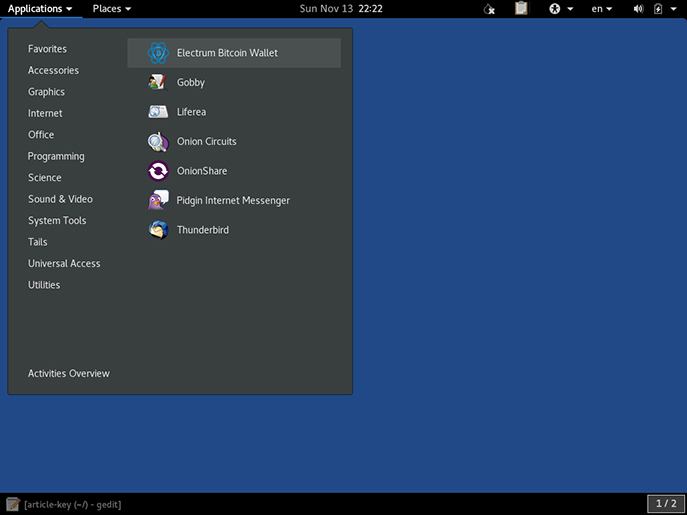Open the clipboard applet icon in top bar
Screen dimensions: 687x515
click(521, 9)
